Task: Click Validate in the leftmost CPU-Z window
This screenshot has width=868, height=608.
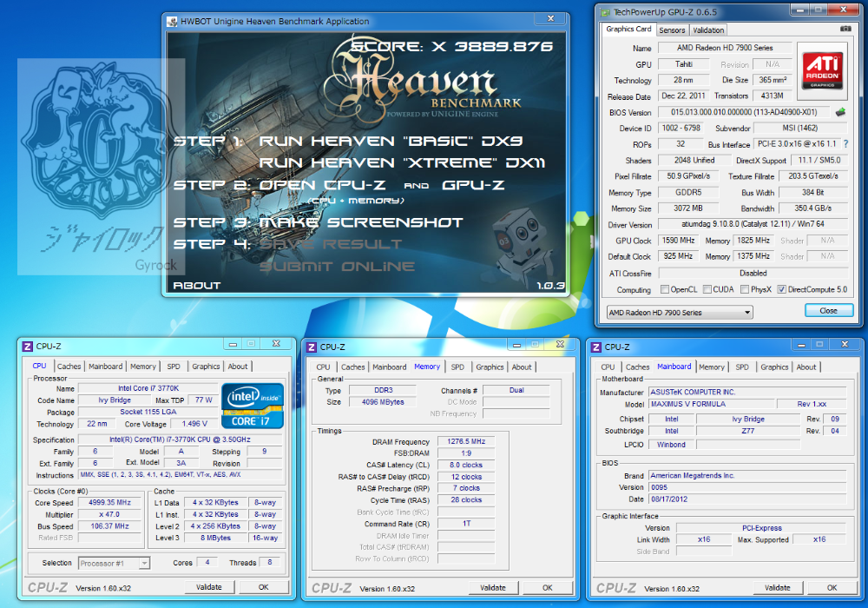Action: [209, 587]
